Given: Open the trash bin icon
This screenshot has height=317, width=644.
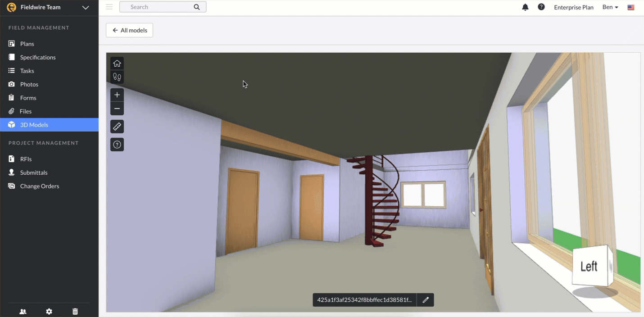Looking at the screenshot, I should [x=75, y=312].
